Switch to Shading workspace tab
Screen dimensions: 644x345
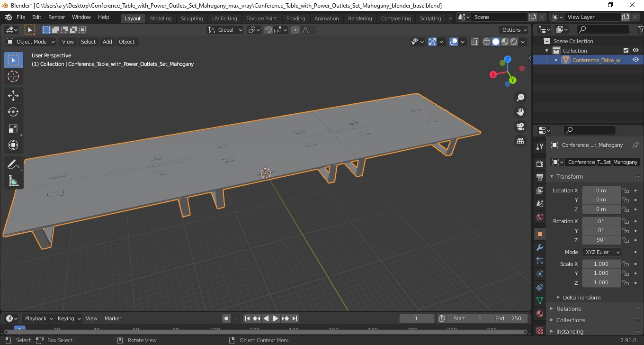(x=295, y=18)
